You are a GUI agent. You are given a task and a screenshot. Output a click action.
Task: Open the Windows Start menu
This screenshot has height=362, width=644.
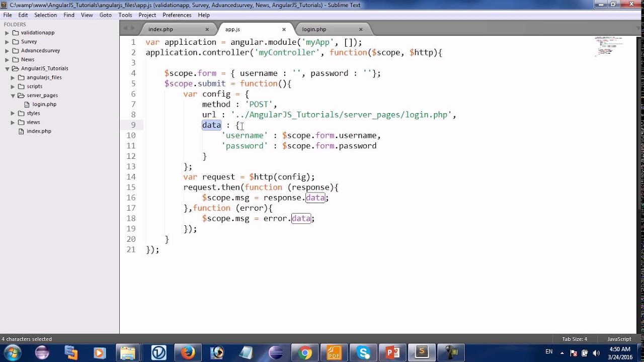click(x=13, y=352)
